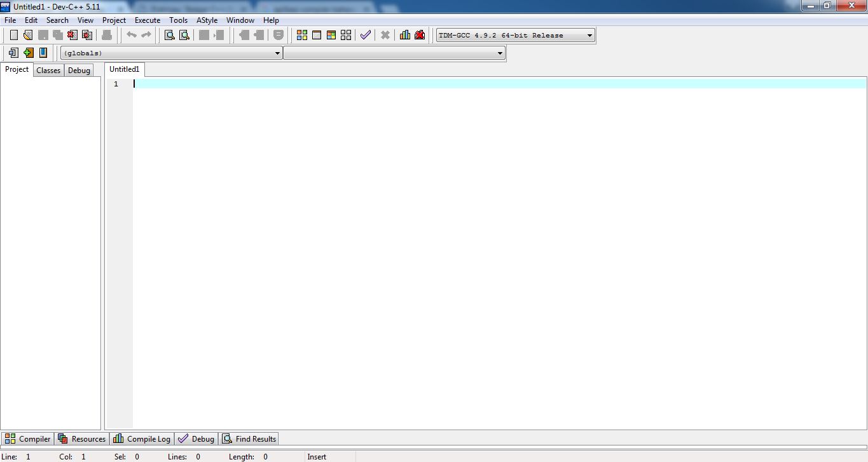Click the "Line: 1" status bar entry
This screenshot has width=868, height=462.
16,457
